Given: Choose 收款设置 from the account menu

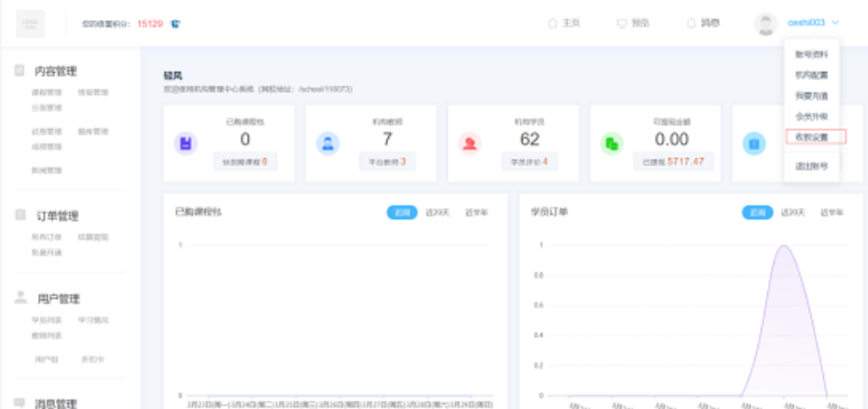Looking at the screenshot, I should [812, 137].
